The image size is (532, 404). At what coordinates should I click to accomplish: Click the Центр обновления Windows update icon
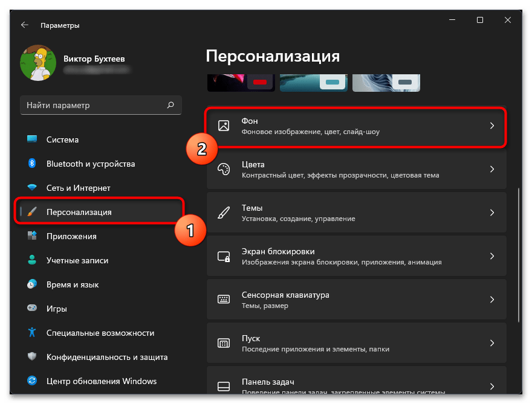[32, 381]
